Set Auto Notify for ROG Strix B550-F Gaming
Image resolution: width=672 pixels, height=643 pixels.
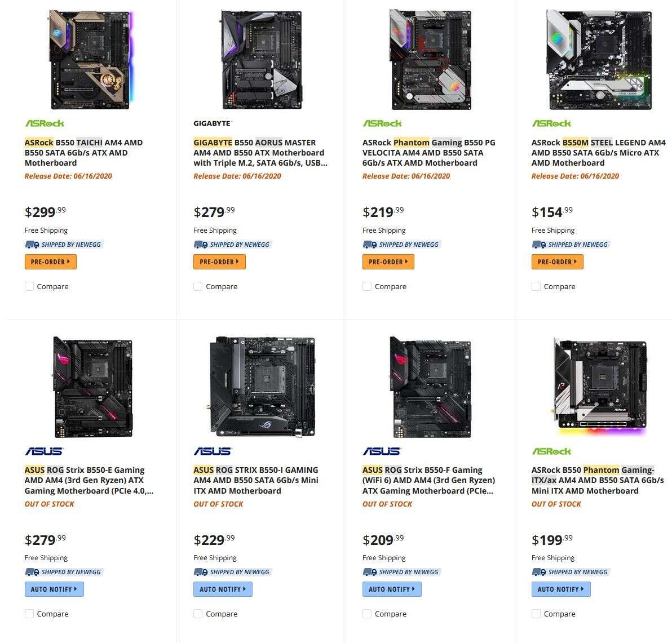(392, 589)
